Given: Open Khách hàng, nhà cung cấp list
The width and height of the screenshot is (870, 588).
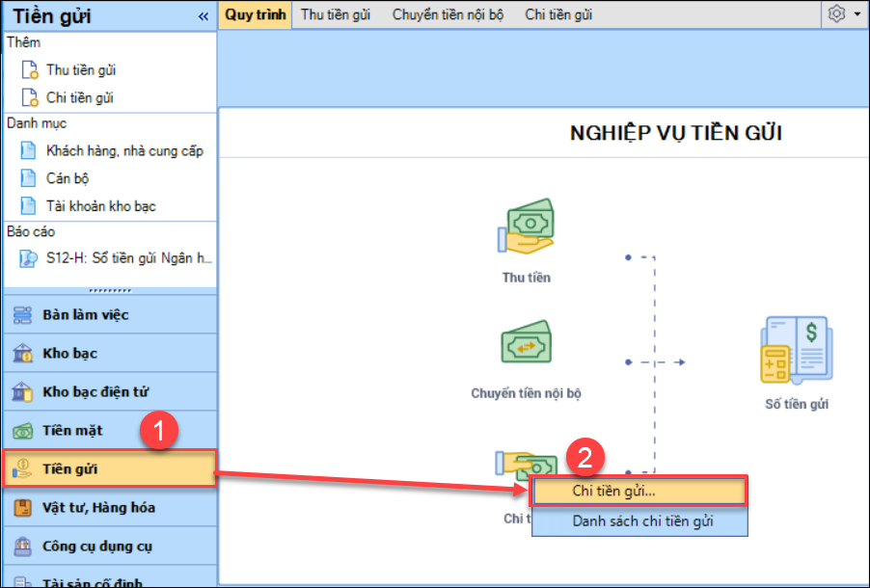Looking at the screenshot, I should 124,151.
